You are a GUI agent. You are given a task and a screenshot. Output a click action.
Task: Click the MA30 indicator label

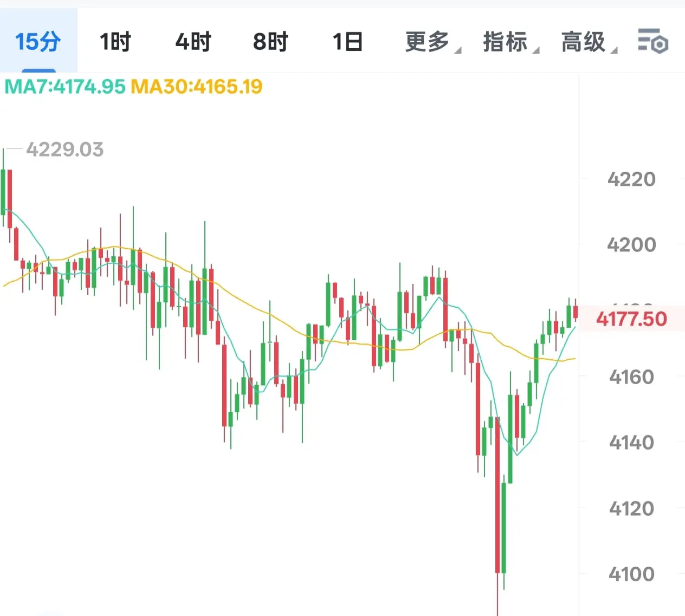[x=197, y=86]
